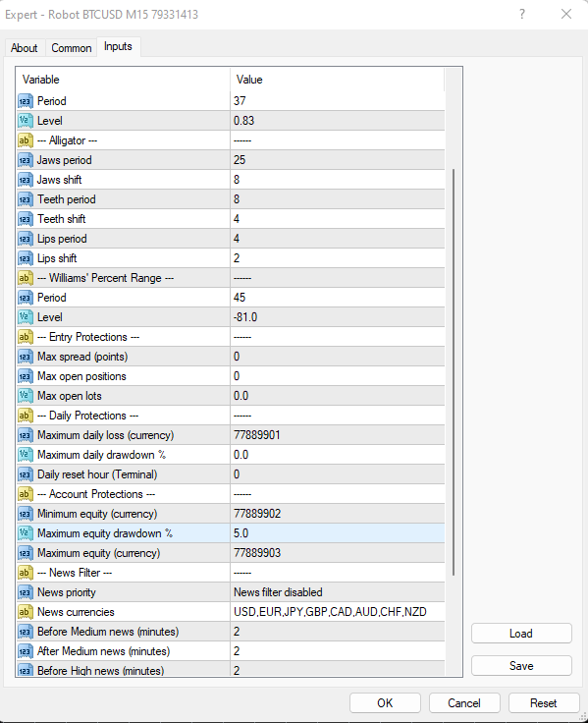Open News priority value 'News filter disabled'
The height and width of the screenshot is (723, 588).
pos(338,592)
